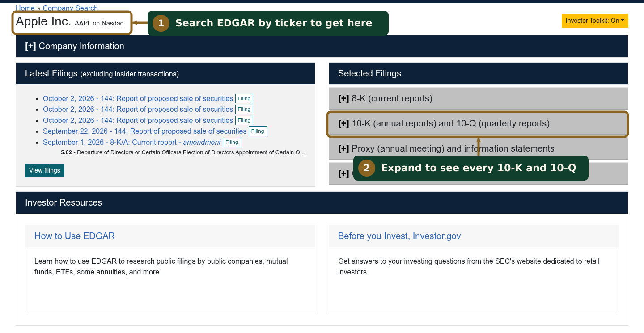Click the View filings button
644x333 pixels.
point(45,170)
